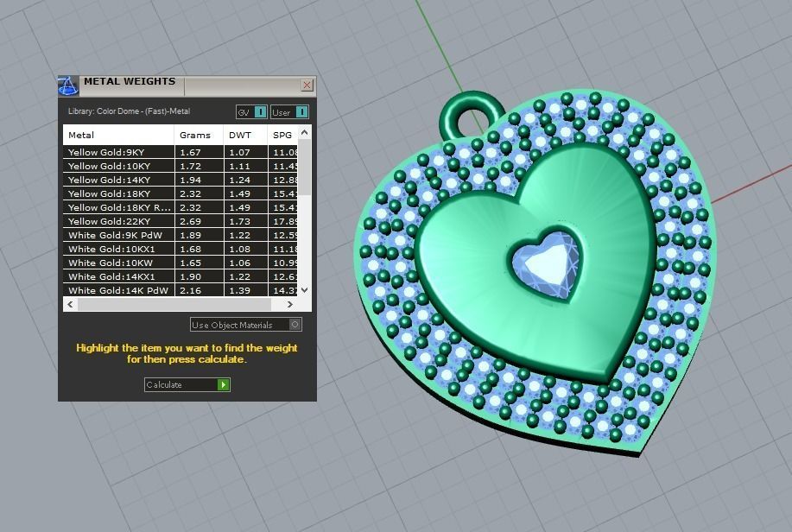Select the Yellow Gold:14KY row
This screenshot has height=532, width=792.
tap(181, 180)
